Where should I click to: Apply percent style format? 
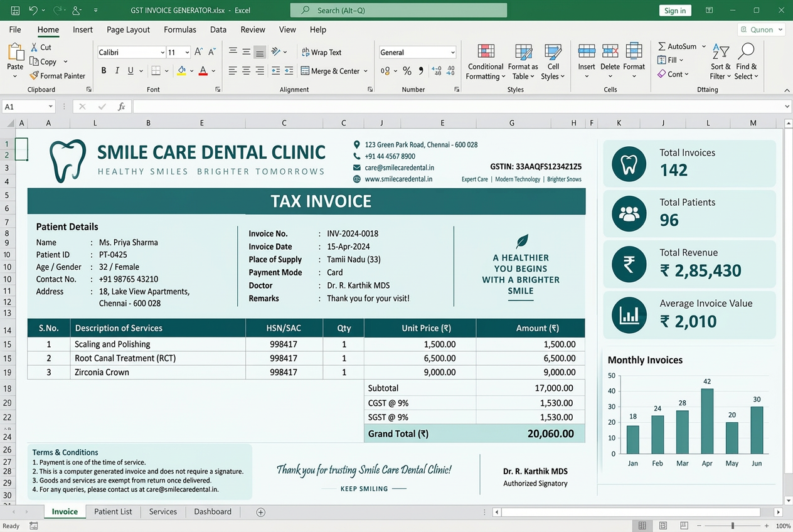click(407, 71)
